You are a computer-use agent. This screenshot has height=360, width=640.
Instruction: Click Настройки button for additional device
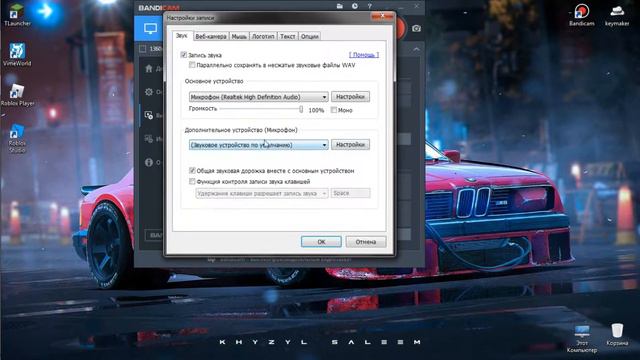click(350, 144)
